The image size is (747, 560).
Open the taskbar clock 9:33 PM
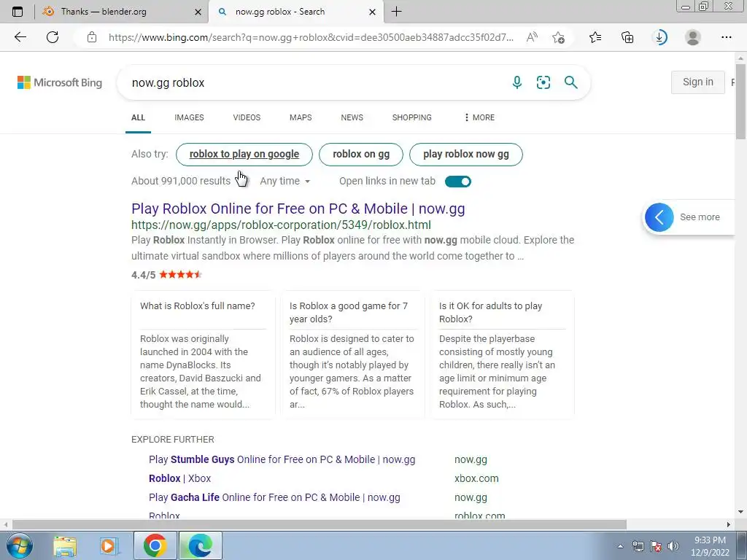710,546
